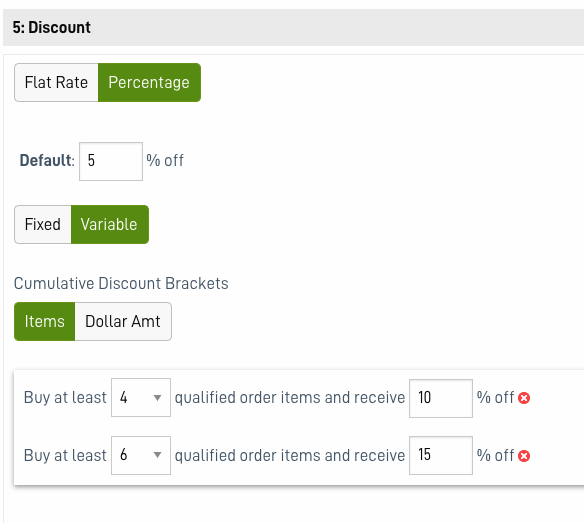Click the Cumulative Discount Brackets label

click(x=121, y=283)
